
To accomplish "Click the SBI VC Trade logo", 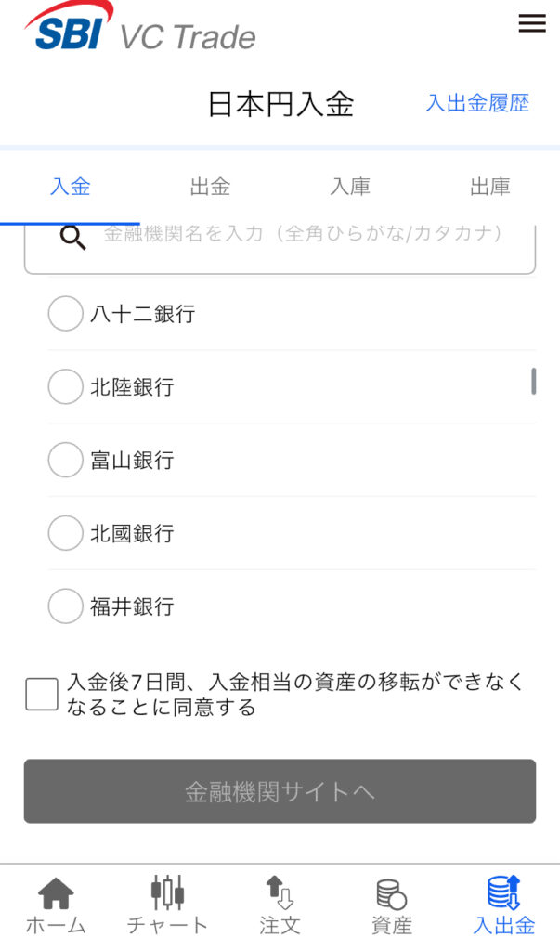I will [x=139, y=30].
